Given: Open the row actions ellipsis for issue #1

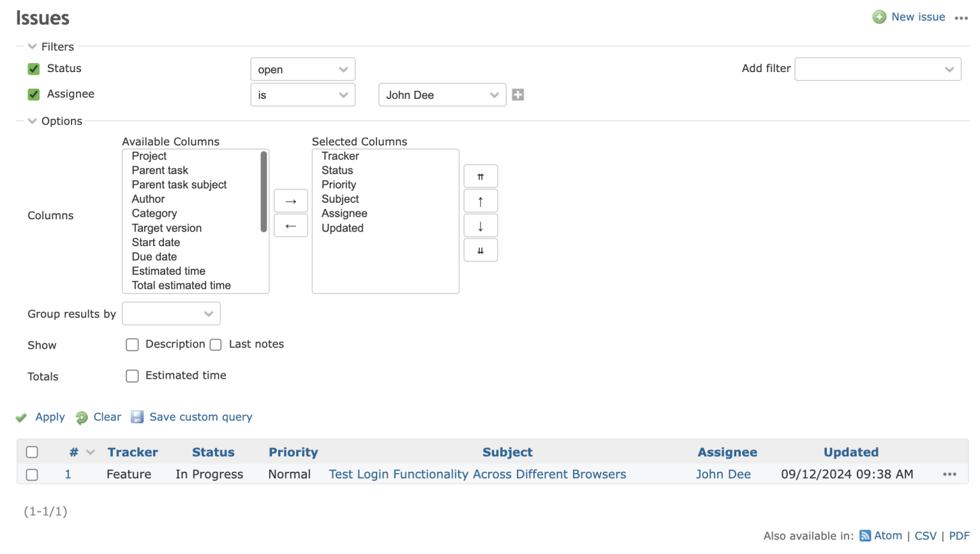Looking at the screenshot, I should coord(949,474).
